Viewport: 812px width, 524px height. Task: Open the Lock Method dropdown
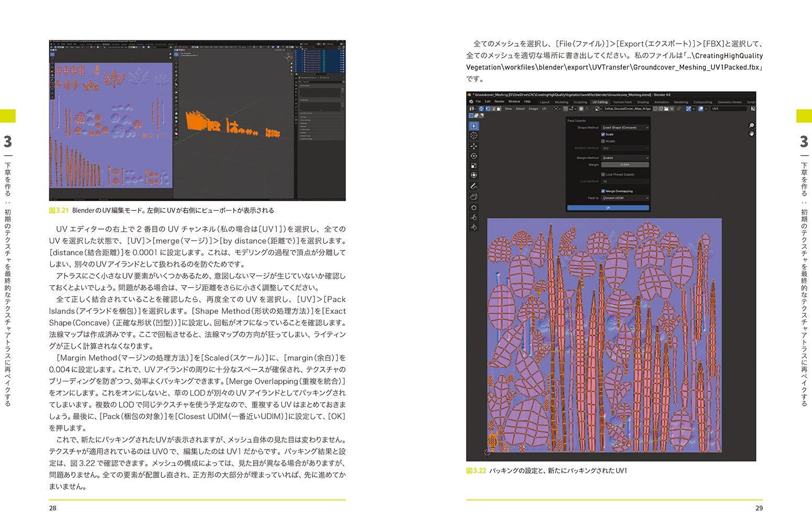click(x=625, y=181)
